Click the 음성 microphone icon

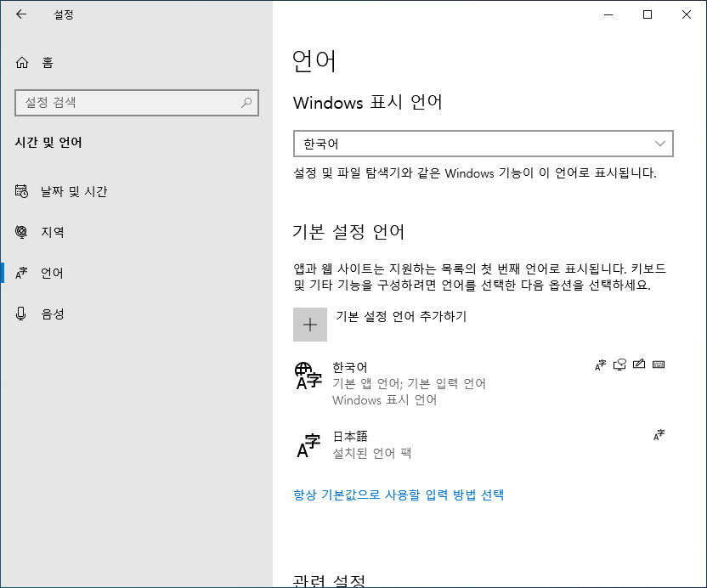click(x=20, y=314)
